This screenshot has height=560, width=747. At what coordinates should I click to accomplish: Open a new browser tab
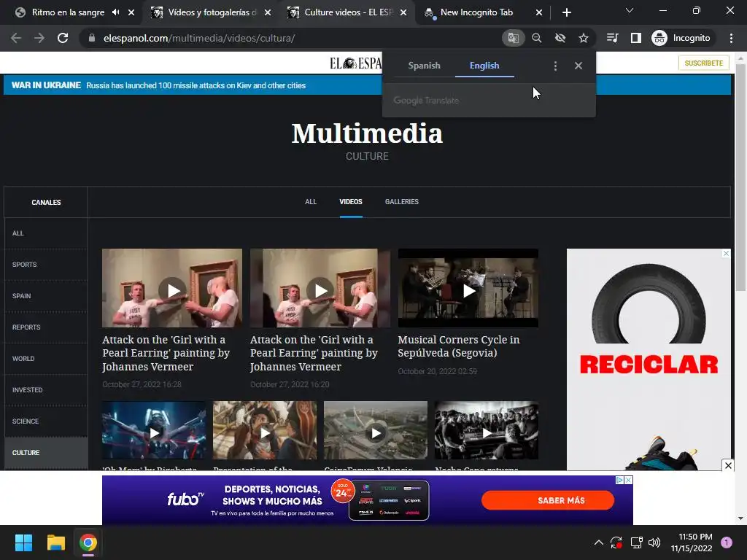[566, 12]
